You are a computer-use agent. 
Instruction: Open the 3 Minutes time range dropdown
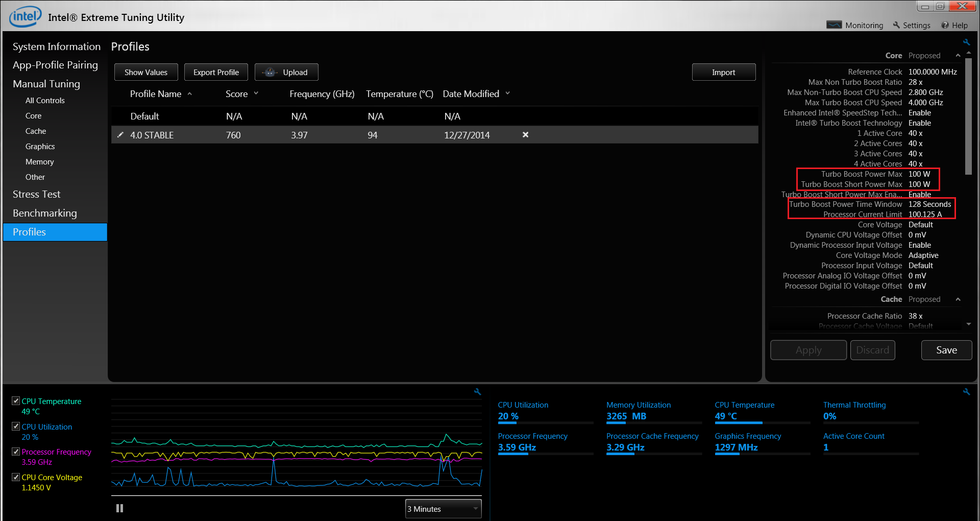click(443, 509)
